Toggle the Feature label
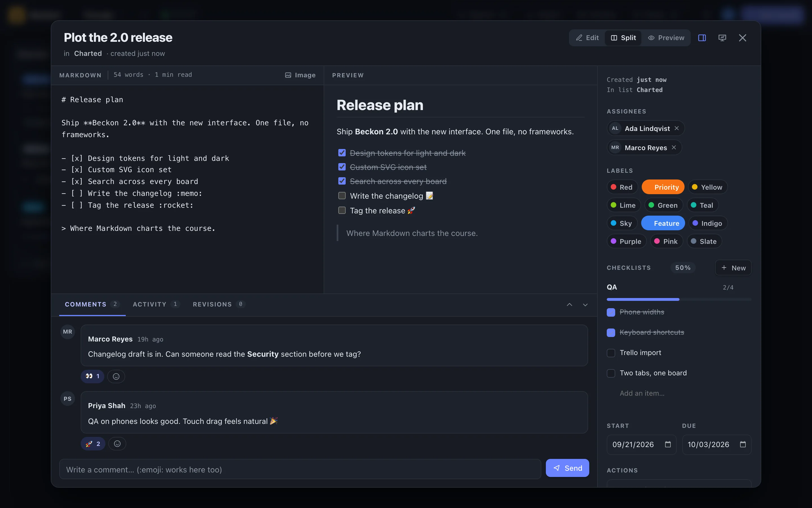 pos(663,224)
